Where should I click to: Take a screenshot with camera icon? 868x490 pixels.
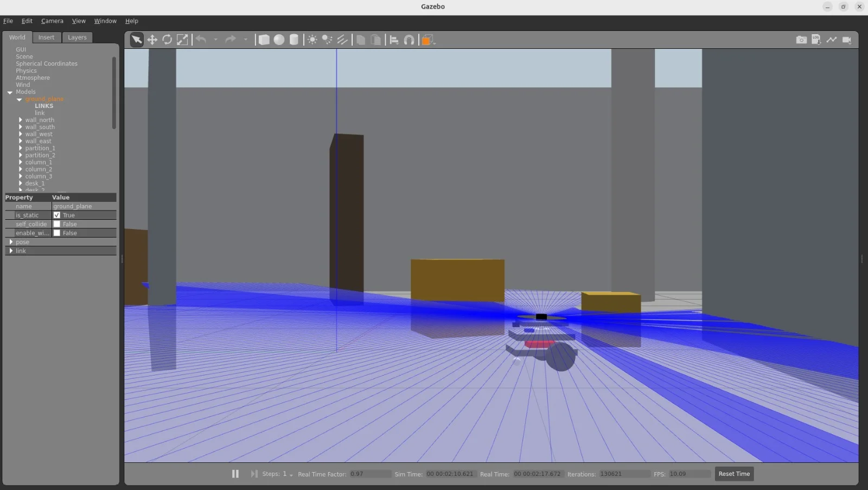801,40
